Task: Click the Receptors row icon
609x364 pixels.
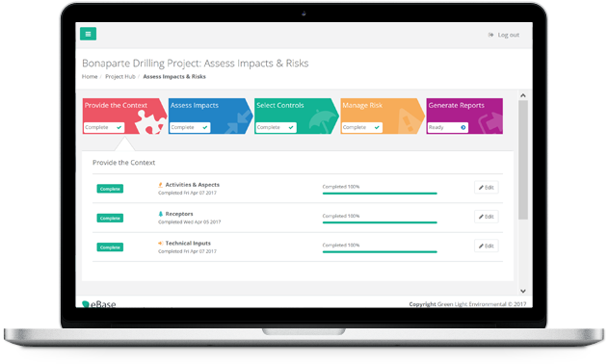Action: [x=160, y=214]
